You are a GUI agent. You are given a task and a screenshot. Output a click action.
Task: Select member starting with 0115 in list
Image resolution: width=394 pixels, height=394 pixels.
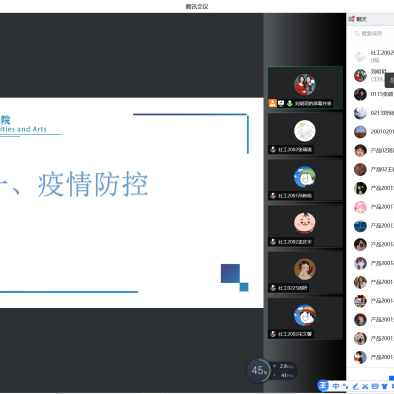[374, 94]
